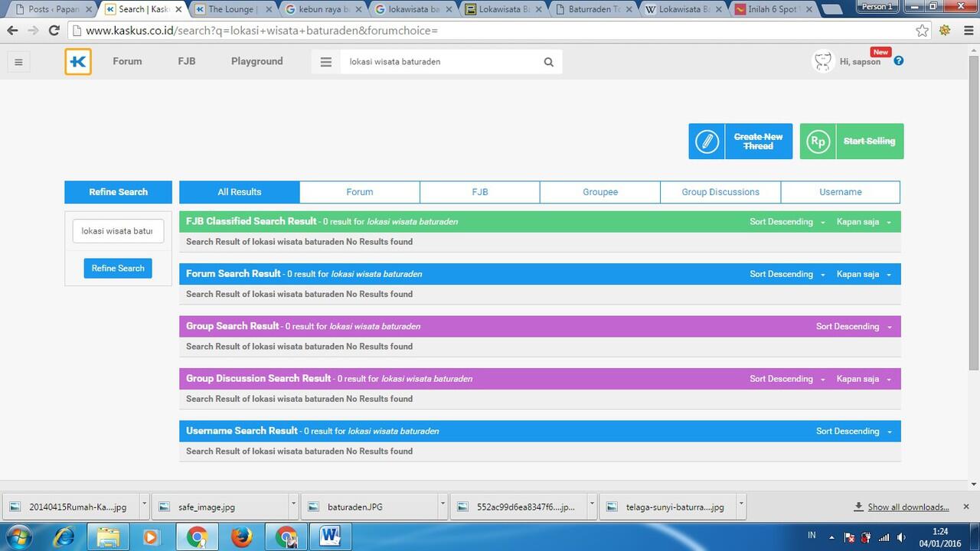
Task: Click the pencil Create New Thread icon
Action: point(707,142)
